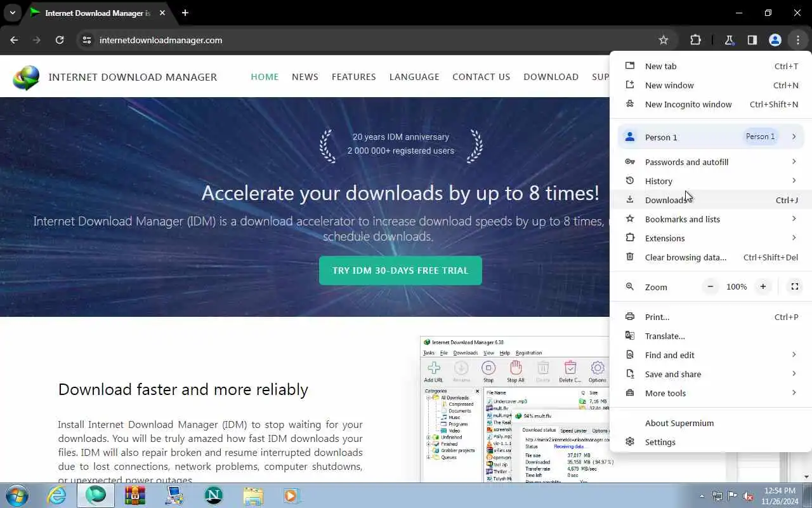Expand Find and edit submenu
The width and height of the screenshot is (812, 508).
pos(710,355)
